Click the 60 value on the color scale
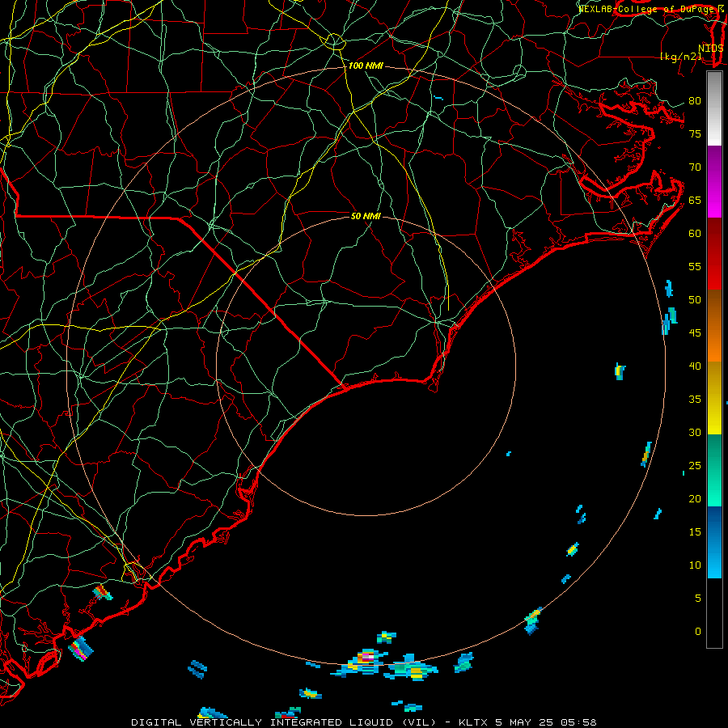728x728 pixels. pyautogui.click(x=695, y=234)
